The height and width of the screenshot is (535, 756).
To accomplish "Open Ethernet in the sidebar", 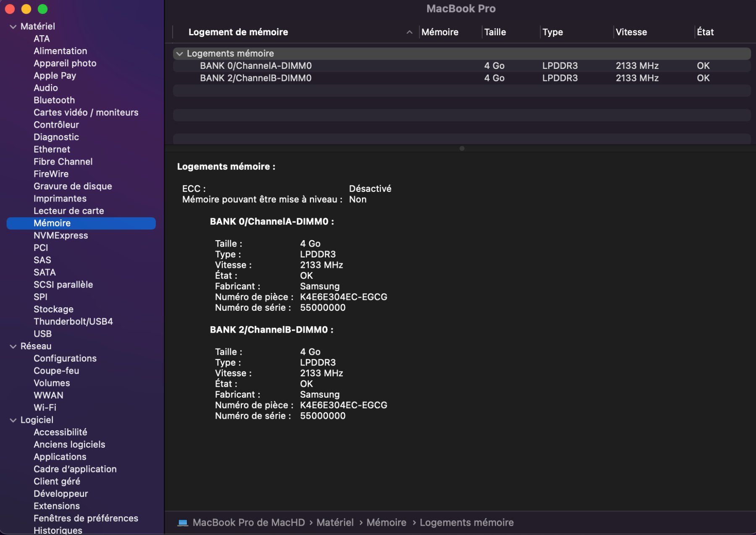I will click(x=52, y=149).
